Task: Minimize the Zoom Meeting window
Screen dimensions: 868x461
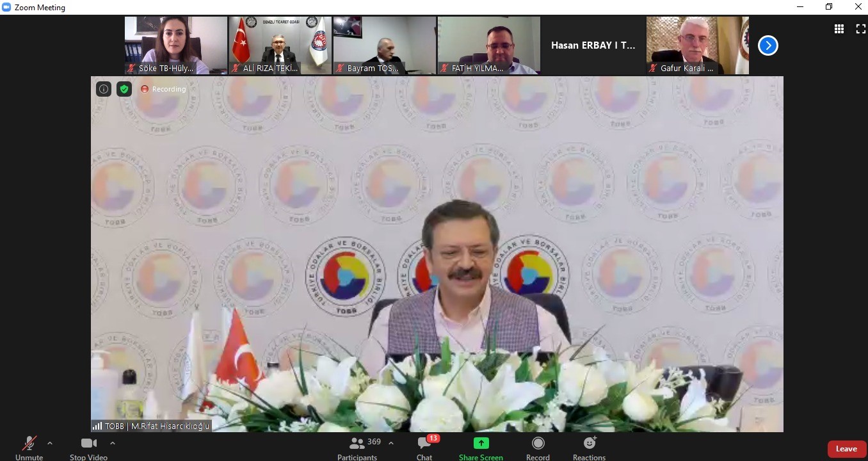Action: pyautogui.click(x=800, y=7)
